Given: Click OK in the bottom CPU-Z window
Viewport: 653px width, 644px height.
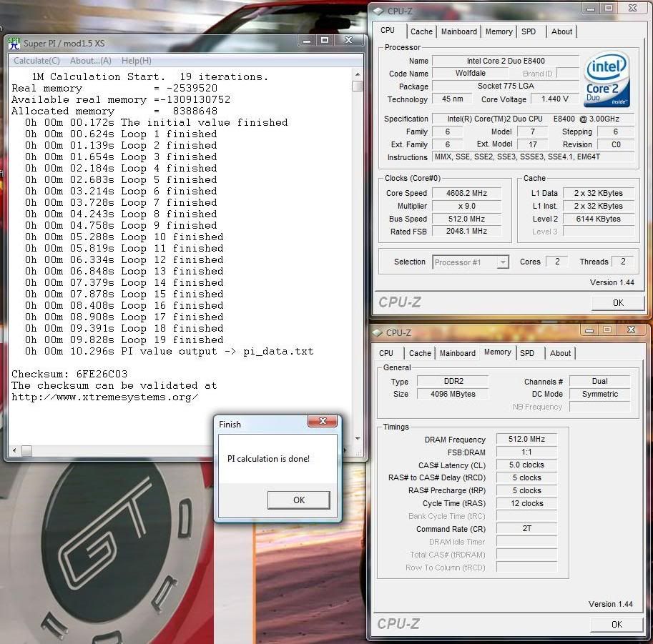Looking at the screenshot, I should click(617, 625).
